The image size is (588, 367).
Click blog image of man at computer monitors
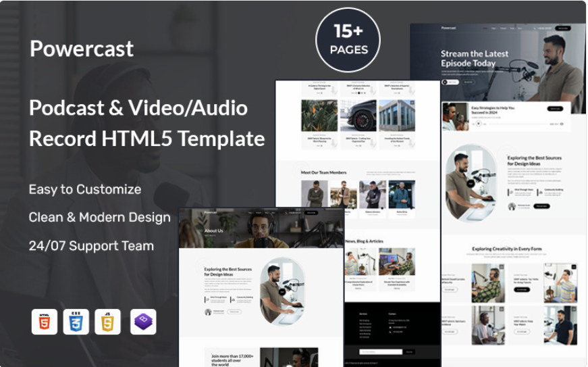pyautogui.click(x=397, y=262)
